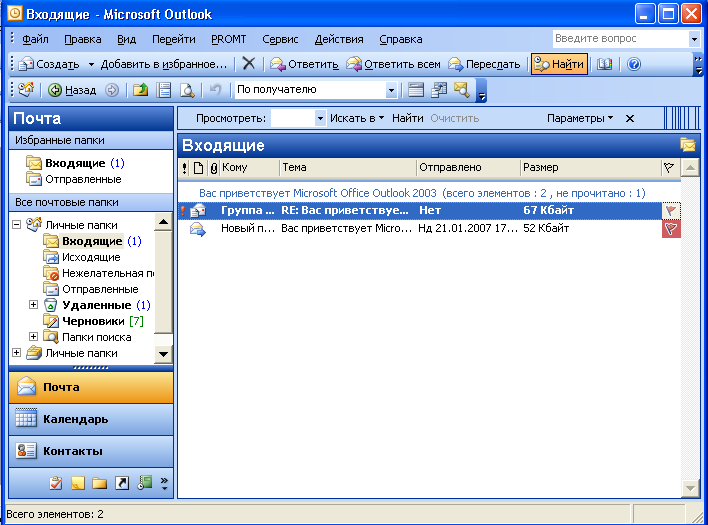Go back with the Back arrow
The image size is (708, 525).
coord(72,90)
